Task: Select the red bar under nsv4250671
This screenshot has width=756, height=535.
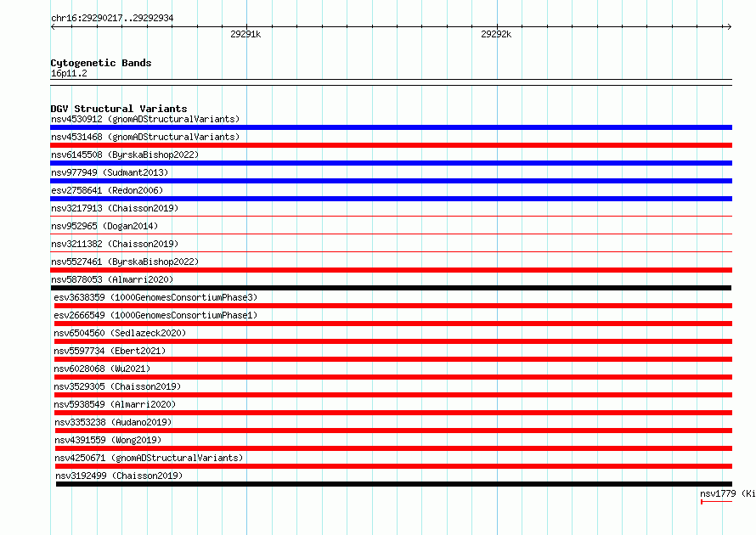Action: tap(393, 466)
